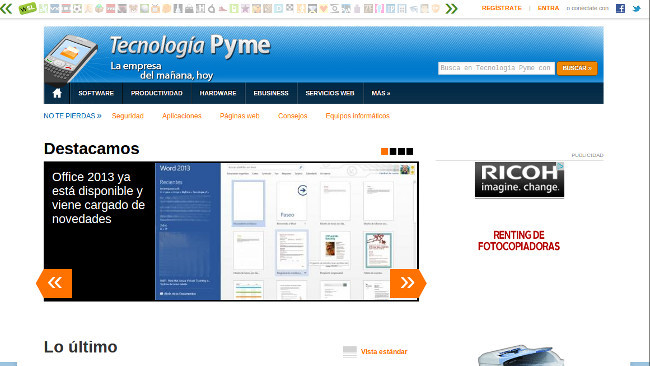Click the left double-chevron in the top network bar

pos(6,8)
